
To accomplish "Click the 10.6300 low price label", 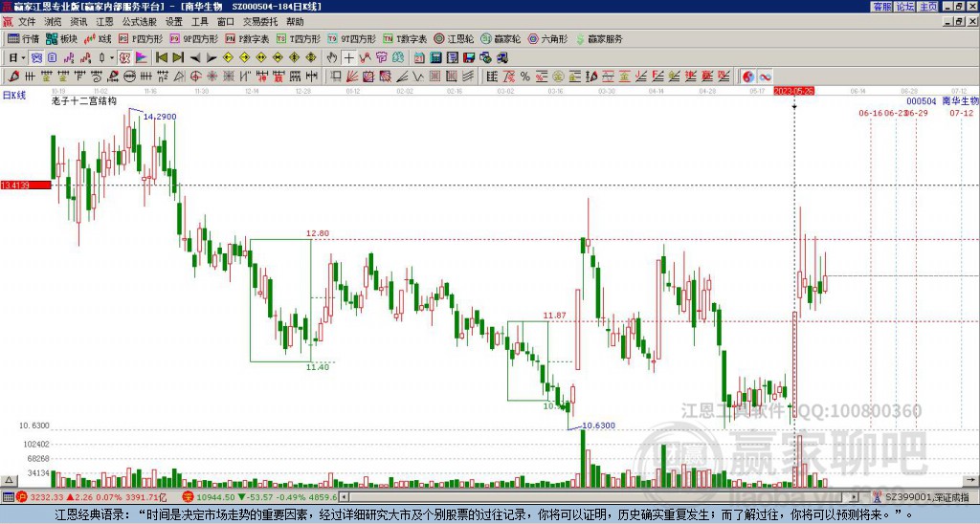I will click(x=599, y=426).
